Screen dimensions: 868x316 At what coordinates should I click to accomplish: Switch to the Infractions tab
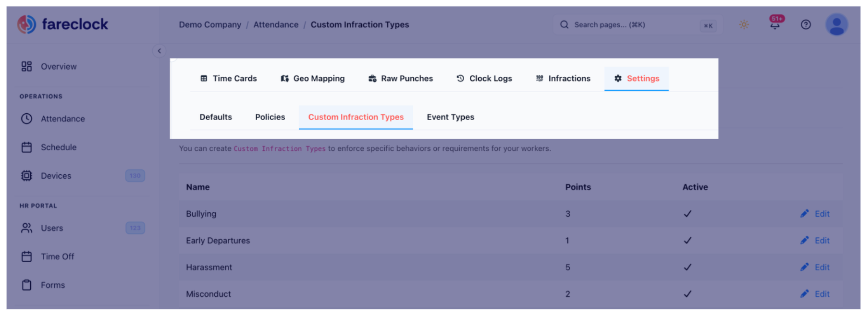(x=563, y=79)
